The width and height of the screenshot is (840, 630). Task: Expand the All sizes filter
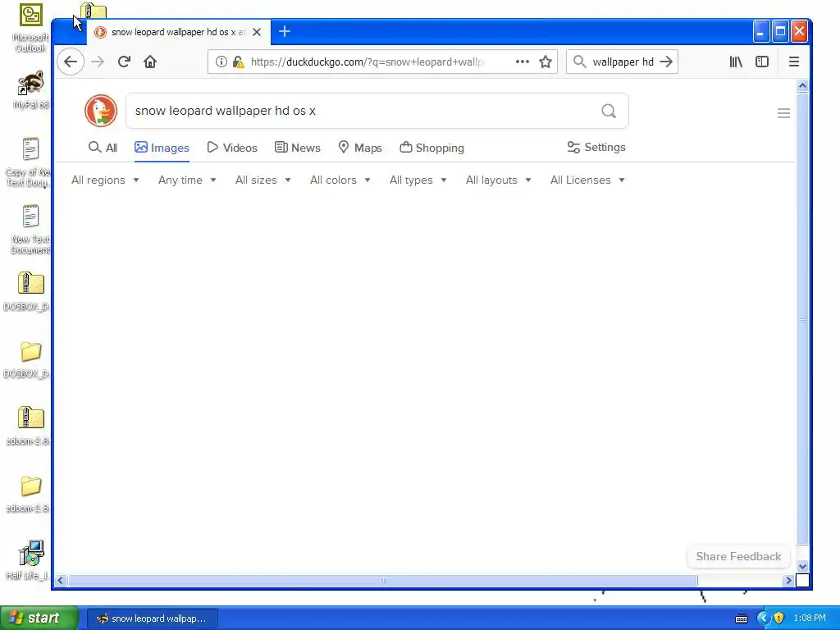point(263,180)
